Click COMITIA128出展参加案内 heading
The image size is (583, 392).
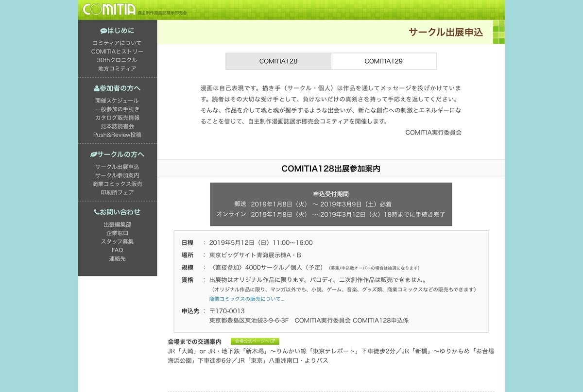point(330,169)
